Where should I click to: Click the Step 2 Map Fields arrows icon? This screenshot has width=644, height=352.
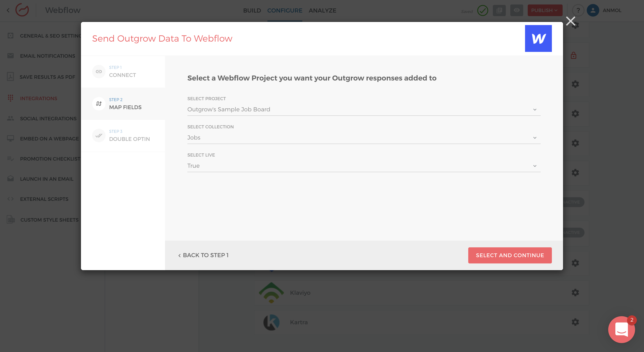[x=99, y=104]
